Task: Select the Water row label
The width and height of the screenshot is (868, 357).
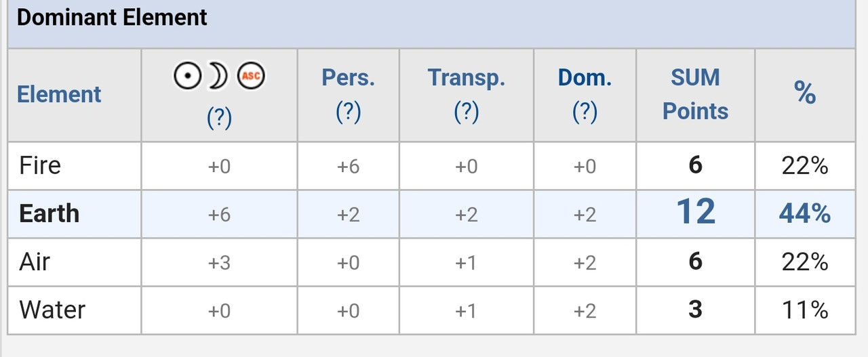Action: [52, 310]
